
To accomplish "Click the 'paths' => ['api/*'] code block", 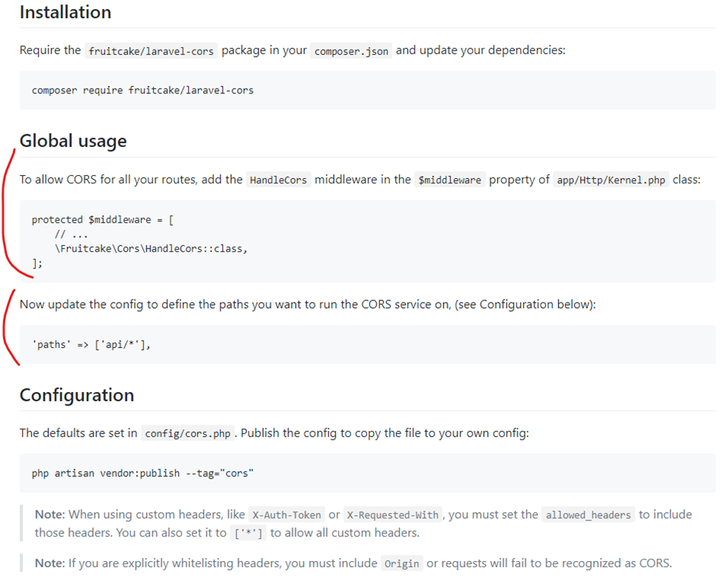I will coord(91,345).
